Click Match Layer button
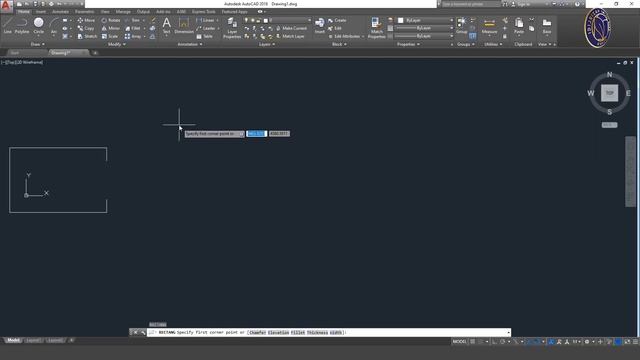The width and height of the screenshot is (640, 360). coord(290,36)
